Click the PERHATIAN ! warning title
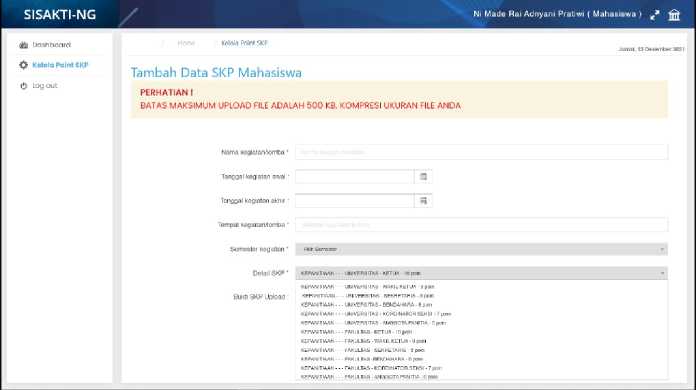Image resolution: width=696 pixels, height=390 pixels. point(166,92)
